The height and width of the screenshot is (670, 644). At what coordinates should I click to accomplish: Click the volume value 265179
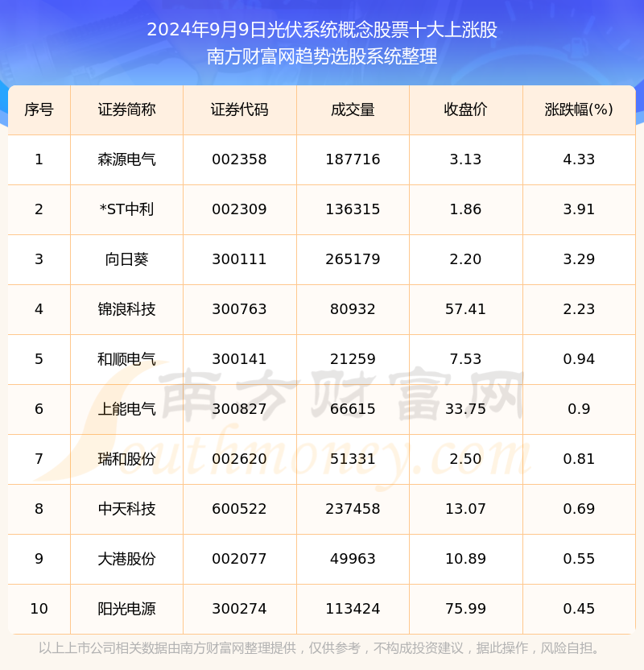tap(353, 259)
